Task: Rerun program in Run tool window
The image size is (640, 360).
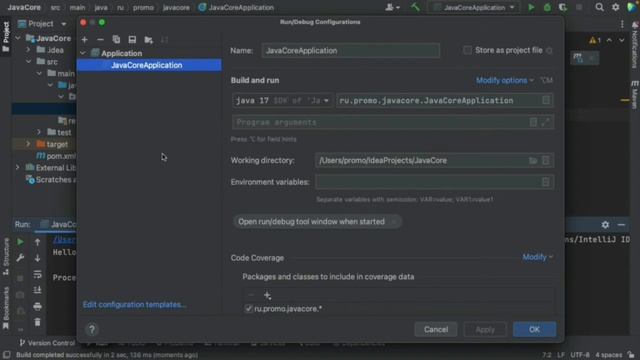Action: [x=20, y=242]
